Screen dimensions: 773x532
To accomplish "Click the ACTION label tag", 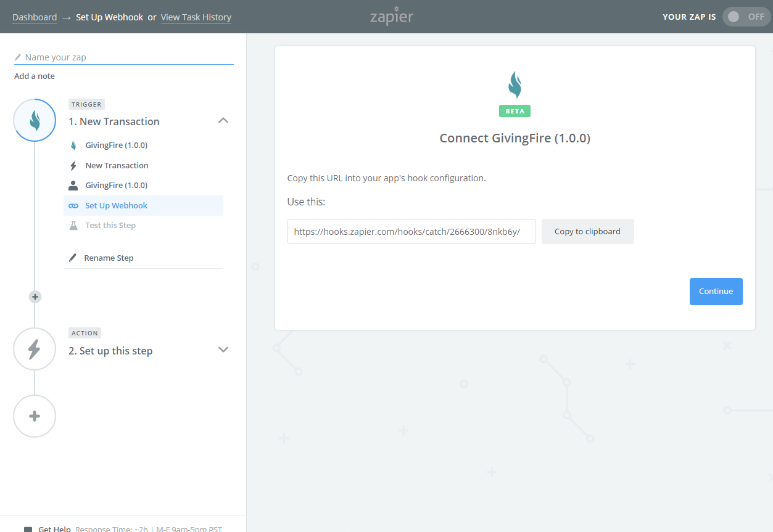I will tap(85, 333).
